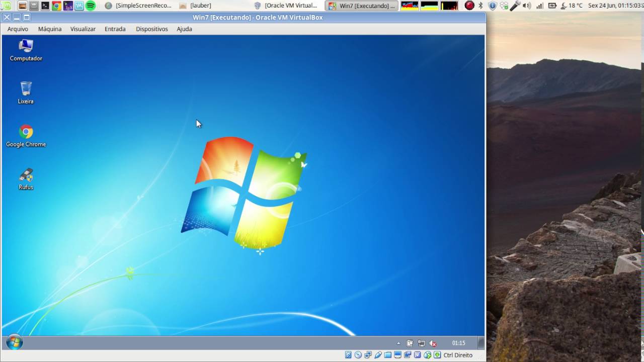
Task: Open the Computador desktop icon
Action: click(26, 50)
